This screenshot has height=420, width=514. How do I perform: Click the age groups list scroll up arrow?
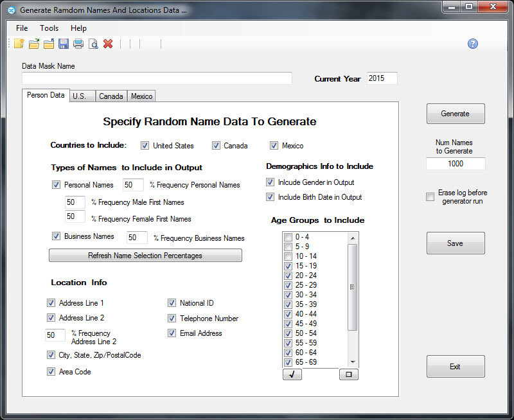[353, 238]
